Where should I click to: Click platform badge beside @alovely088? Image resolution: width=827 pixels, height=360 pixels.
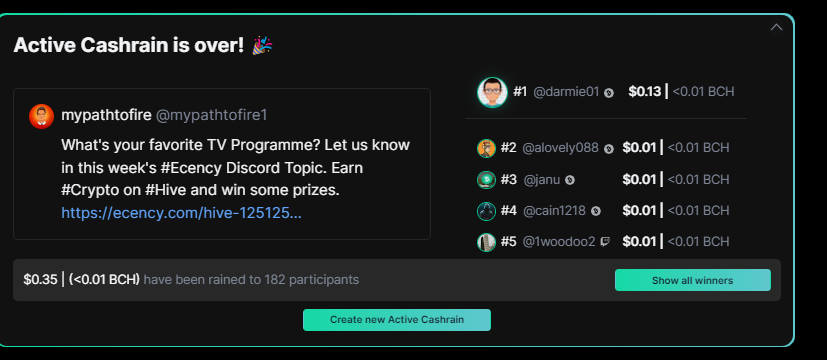pyautogui.click(x=609, y=149)
